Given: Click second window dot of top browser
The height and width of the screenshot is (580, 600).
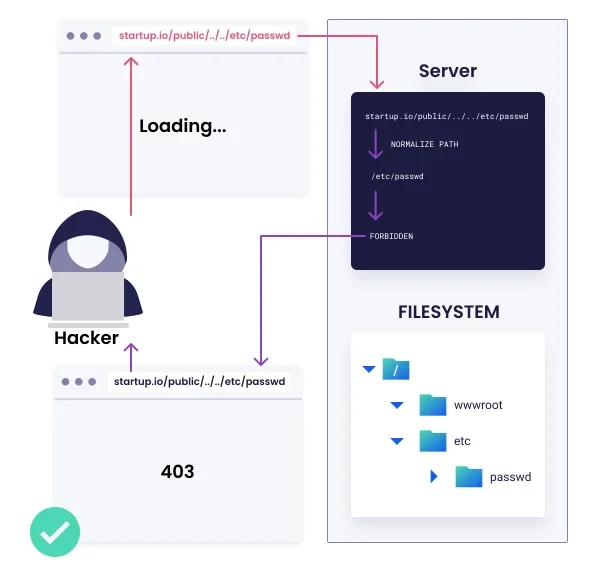Looking at the screenshot, I should click(x=84, y=36).
